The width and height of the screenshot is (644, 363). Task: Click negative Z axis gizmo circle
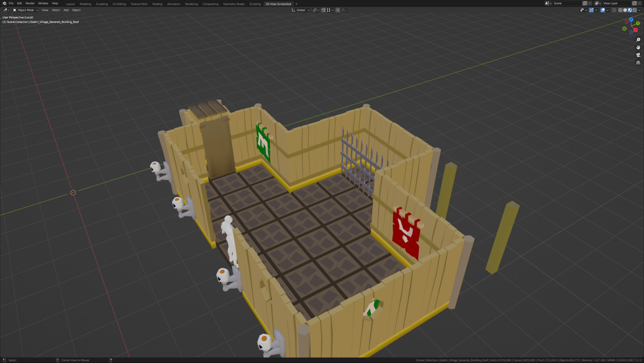(x=631, y=32)
